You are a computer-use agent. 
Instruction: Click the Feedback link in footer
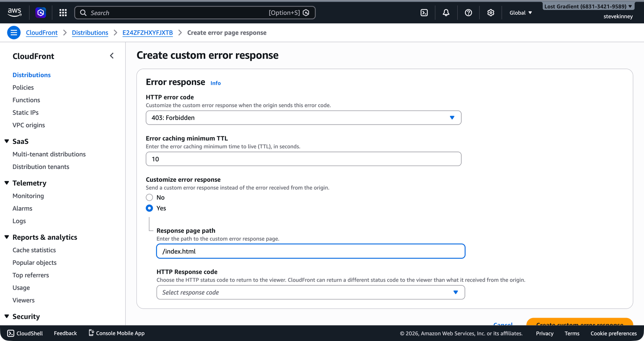coord(65,333)
